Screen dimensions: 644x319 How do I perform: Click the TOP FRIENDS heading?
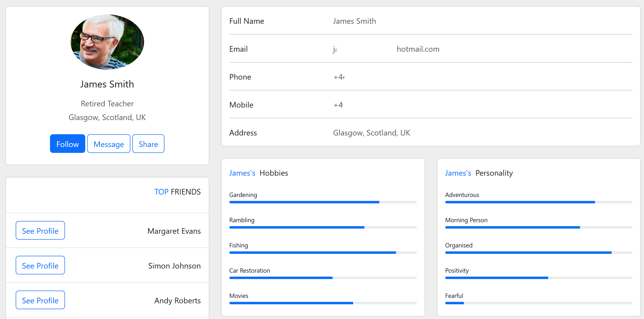[x=177, y=192]
